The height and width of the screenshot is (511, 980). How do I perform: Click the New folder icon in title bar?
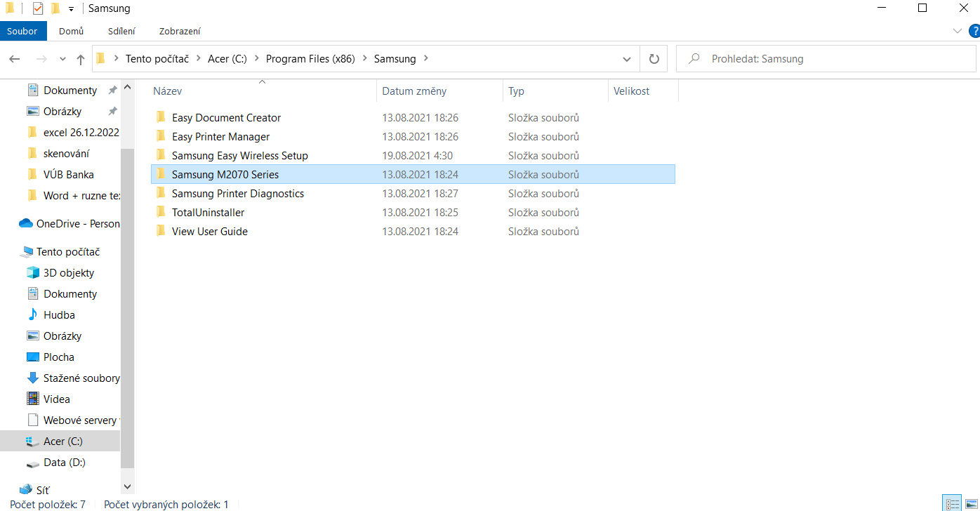[x=55, y=8]
